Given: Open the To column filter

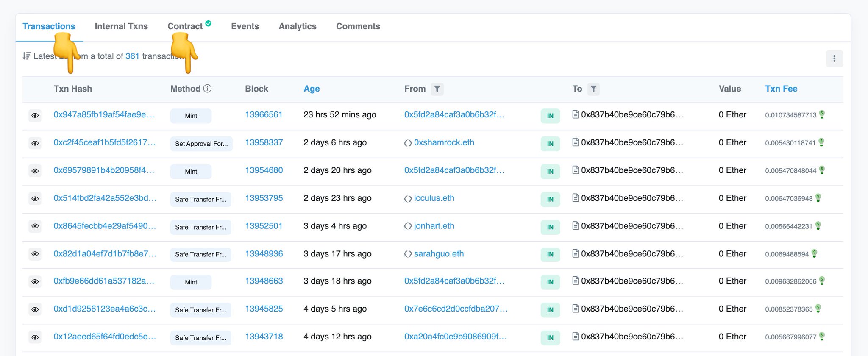Looking at the screenshot, I should (x=593, y=89).
